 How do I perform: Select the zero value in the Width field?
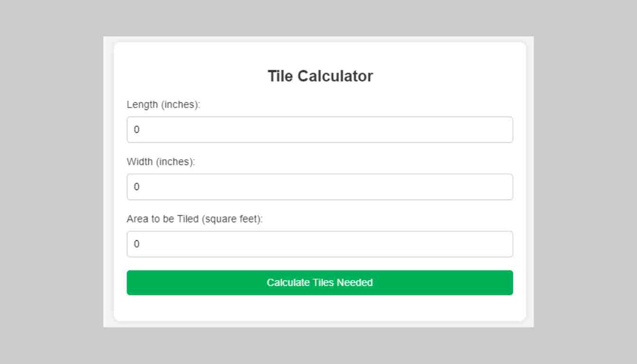[137, 187]
